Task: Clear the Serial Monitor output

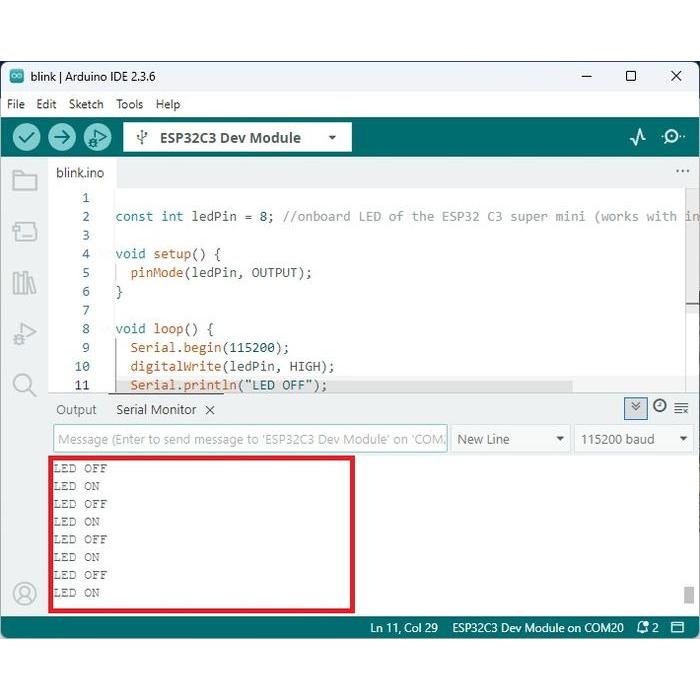Action: coord(681,408)
